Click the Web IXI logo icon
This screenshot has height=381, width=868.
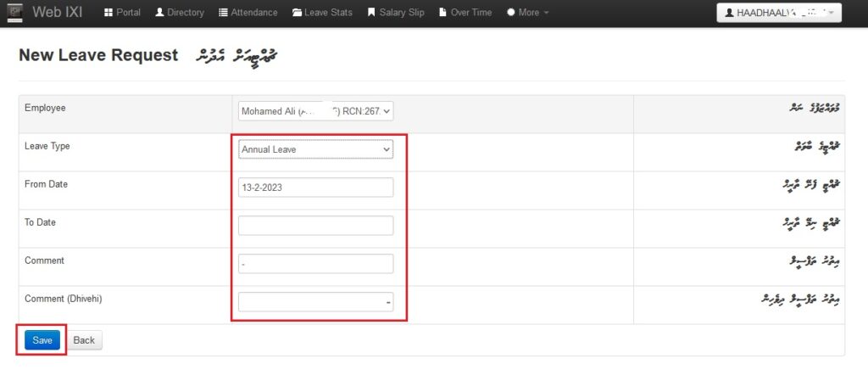click(14, 13)
